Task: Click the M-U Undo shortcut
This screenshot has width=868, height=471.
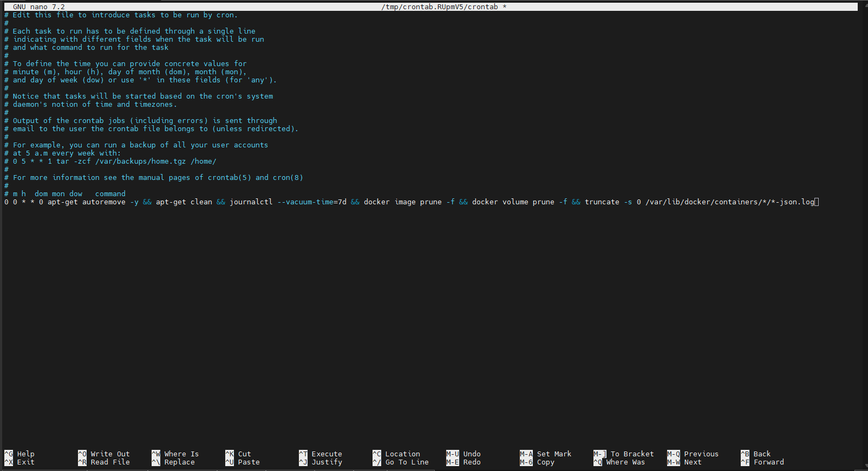Action: click(464, 454)
